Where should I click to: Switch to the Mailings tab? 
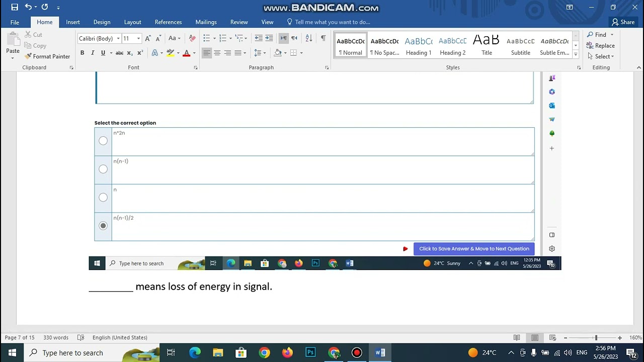(x=206, y=22)
